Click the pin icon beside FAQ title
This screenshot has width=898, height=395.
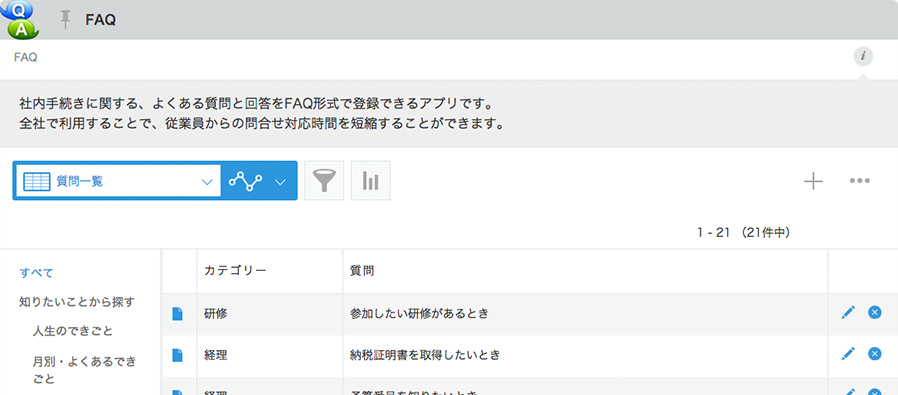[66, 19]
